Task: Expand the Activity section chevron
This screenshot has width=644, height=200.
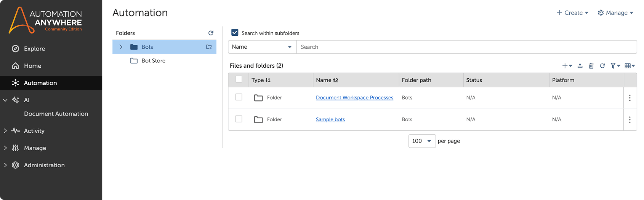Action: click(5, 131)
